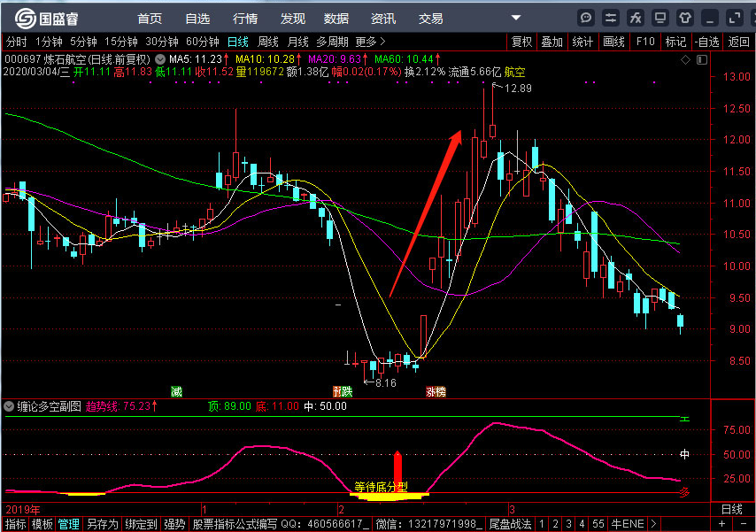Click the 复权 button
Viewport: 756px width, 532px height.
[521, 42]
